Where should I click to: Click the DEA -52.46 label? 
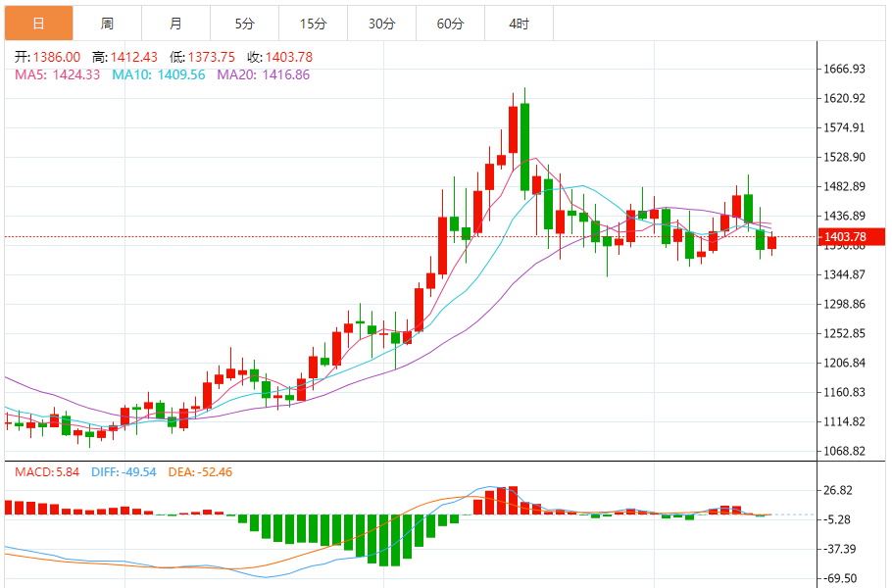pos(199,472)
